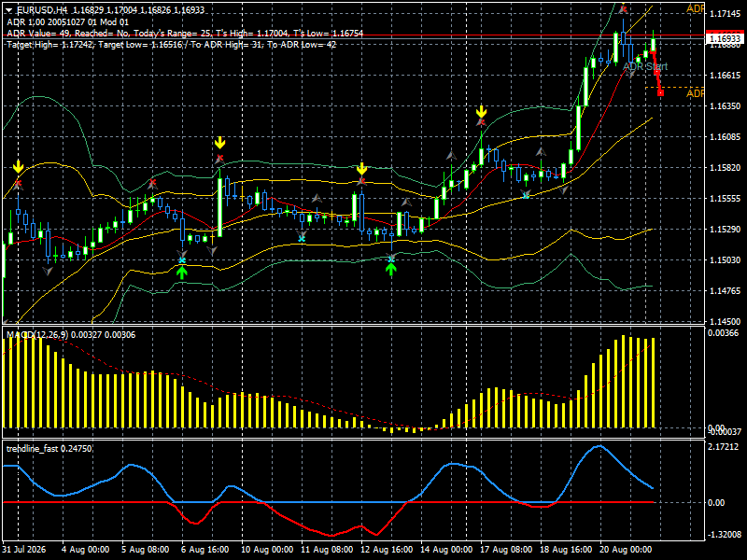The image size is (747, 560).
Task: Click the 1.15290 price axis label
Action: 726,230
